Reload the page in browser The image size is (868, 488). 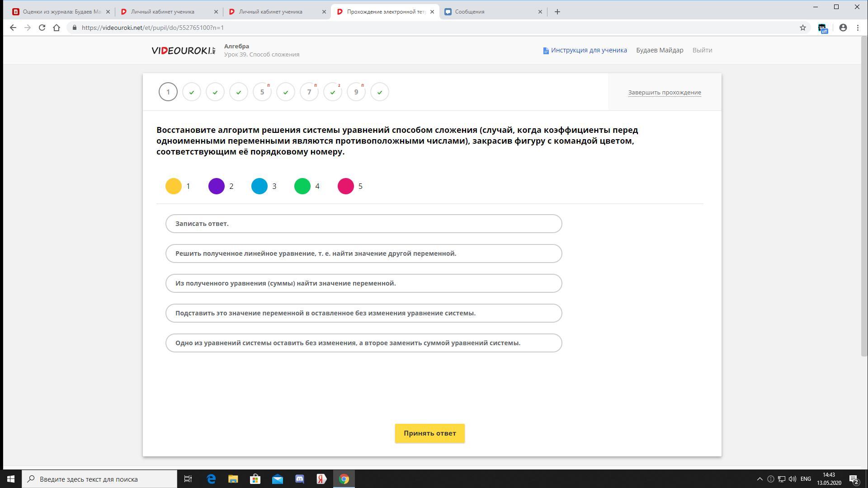tap(42, 28)
